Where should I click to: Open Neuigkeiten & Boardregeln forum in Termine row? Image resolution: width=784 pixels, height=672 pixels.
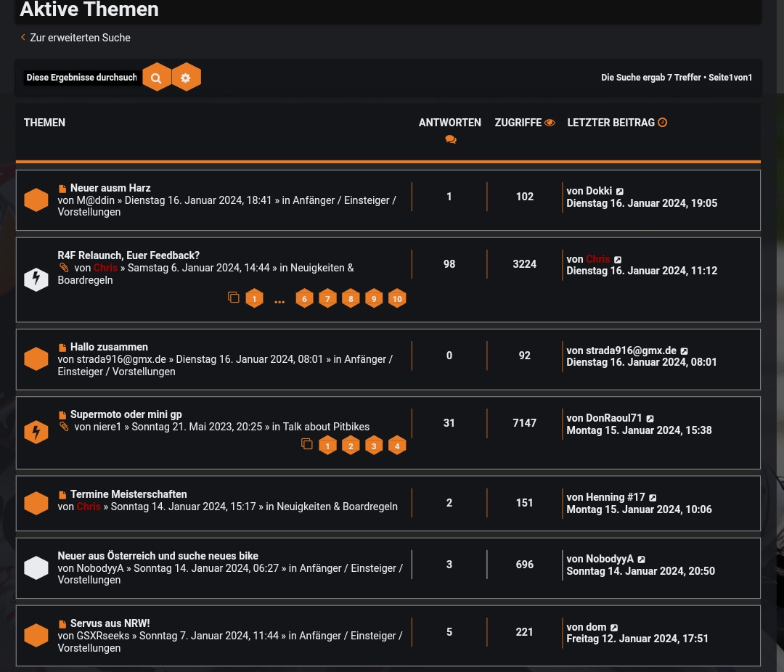pyautogui.click(x=337, y=507)
